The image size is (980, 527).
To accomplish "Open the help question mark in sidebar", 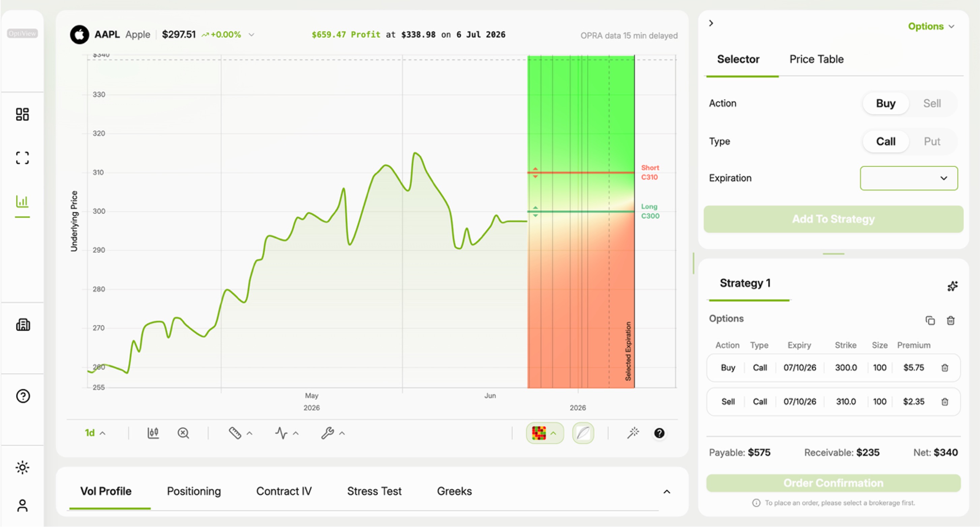I will [x=23, y=396].
